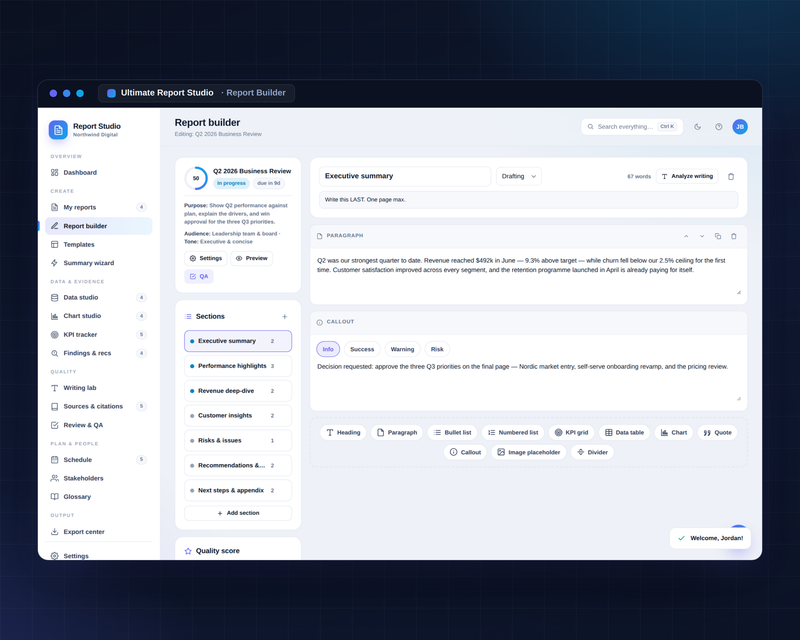Click the circular progress ring showing 50
The width and height of the screenshot is (800, 640).
click(196, 178)
